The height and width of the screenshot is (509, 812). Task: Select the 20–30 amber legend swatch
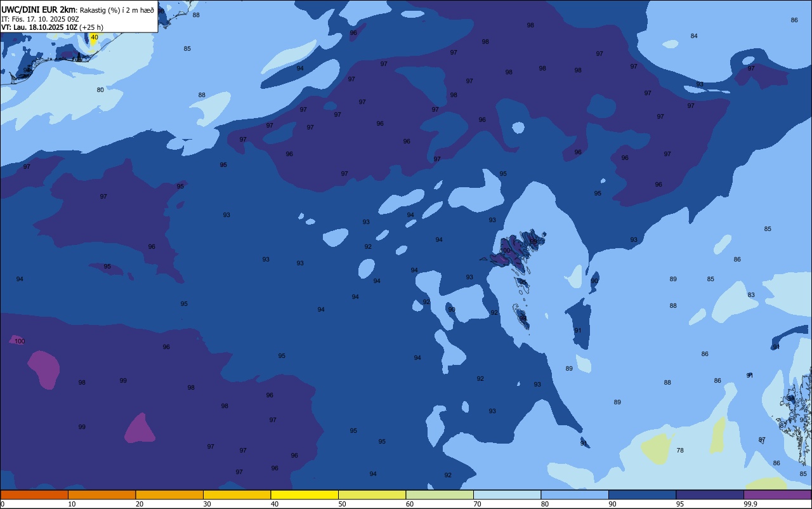pos(169,494)
